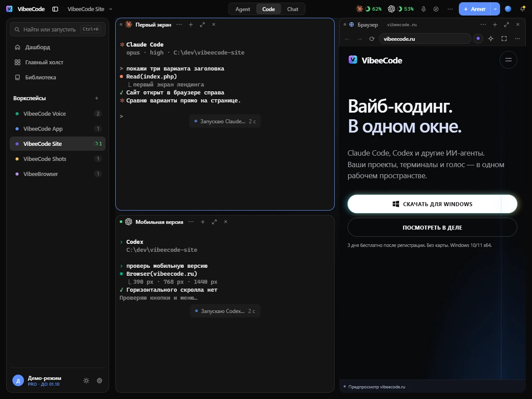This screenshot has height=399, width=532.
Task: Open settings gear in sidebar footer
Action: [99, 380]
